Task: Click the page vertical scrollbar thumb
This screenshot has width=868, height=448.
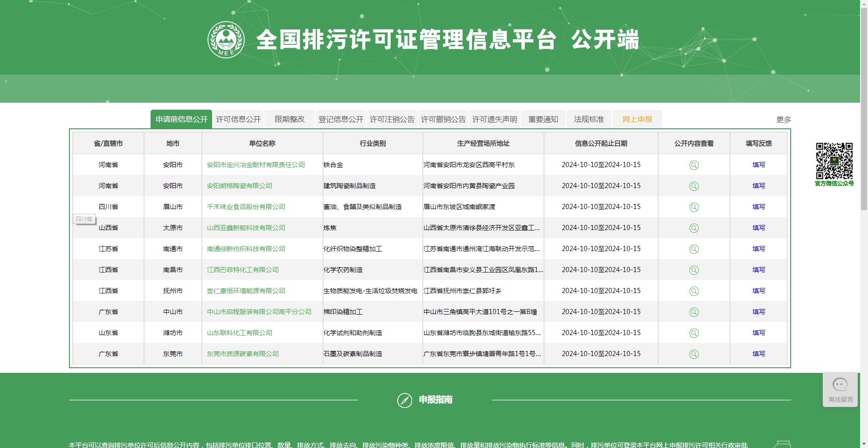Action: [864, 108]
